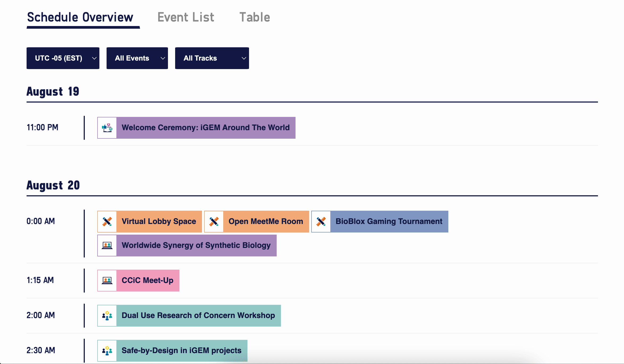Switch to the Event List tab
624x364 pixels.
click(x=185, y=18)
